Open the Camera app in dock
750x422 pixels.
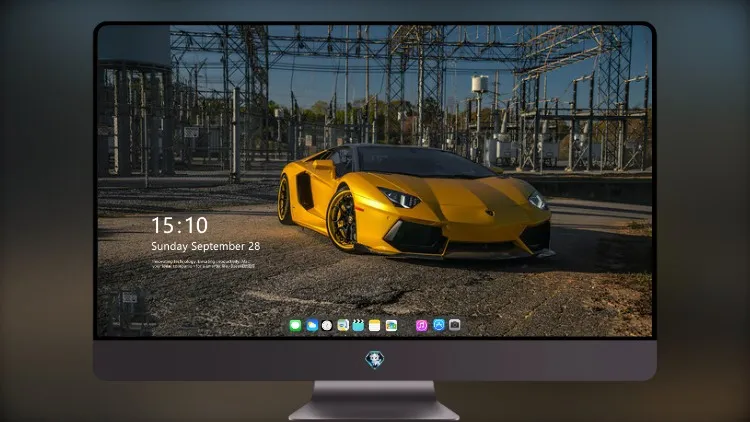pyautogui.click(x=454, y=325)
